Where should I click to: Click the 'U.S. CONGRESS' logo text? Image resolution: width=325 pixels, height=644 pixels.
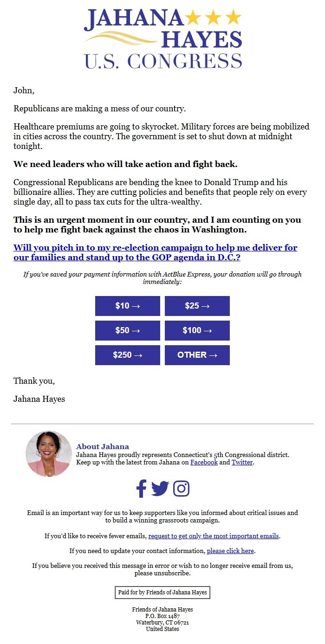162,61
